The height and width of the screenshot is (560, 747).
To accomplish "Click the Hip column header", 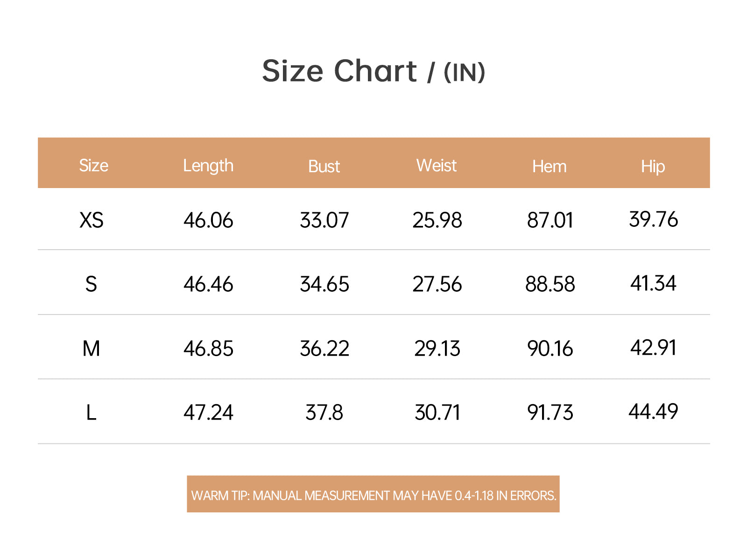I will pos(653,167).
